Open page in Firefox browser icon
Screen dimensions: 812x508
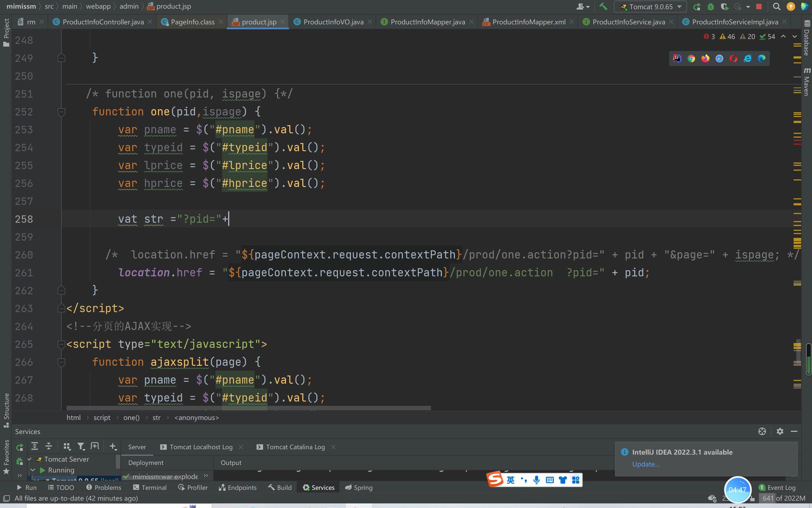pyautogui.click(x=705, y=59)
